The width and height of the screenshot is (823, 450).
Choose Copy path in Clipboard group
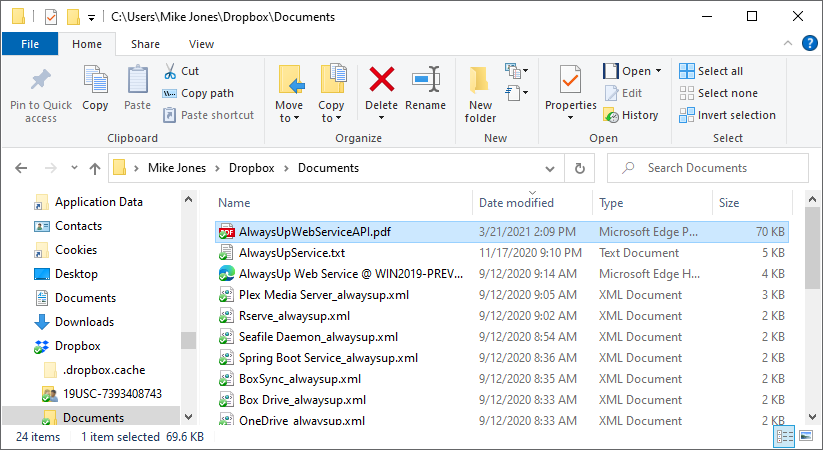coord(198,93)
